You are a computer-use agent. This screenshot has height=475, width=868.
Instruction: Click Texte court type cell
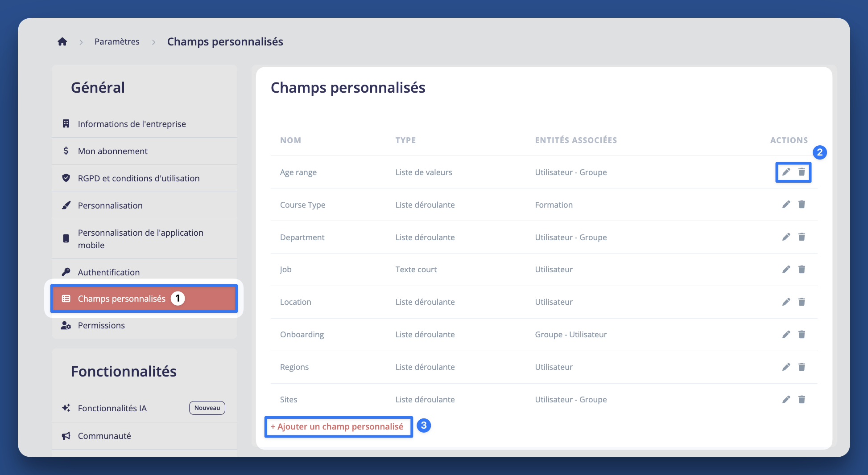click(416, 270)
